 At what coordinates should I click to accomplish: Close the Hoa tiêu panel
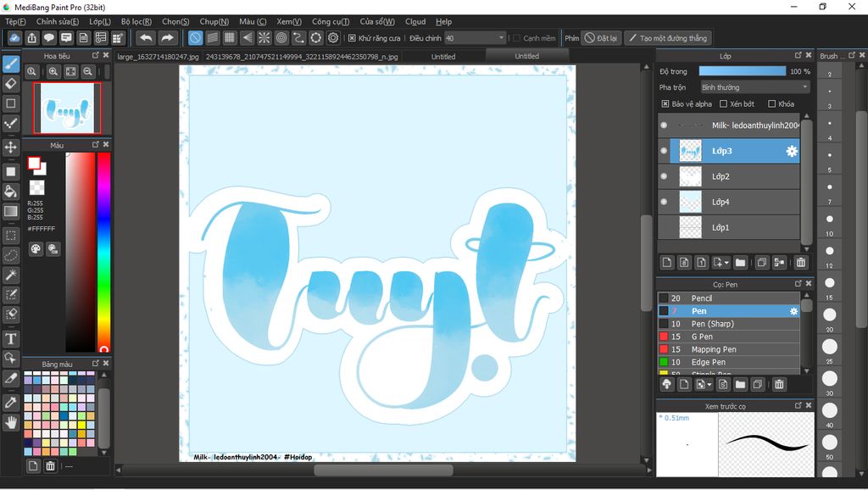(x=106, y=55)
